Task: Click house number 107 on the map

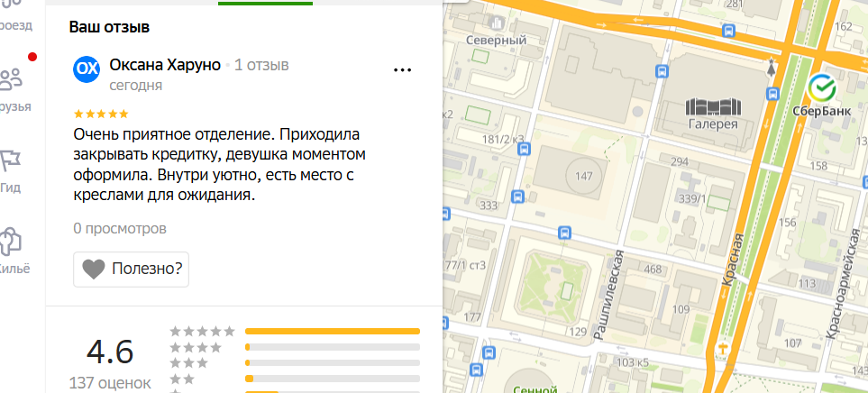Action: (x=792, y=343)
